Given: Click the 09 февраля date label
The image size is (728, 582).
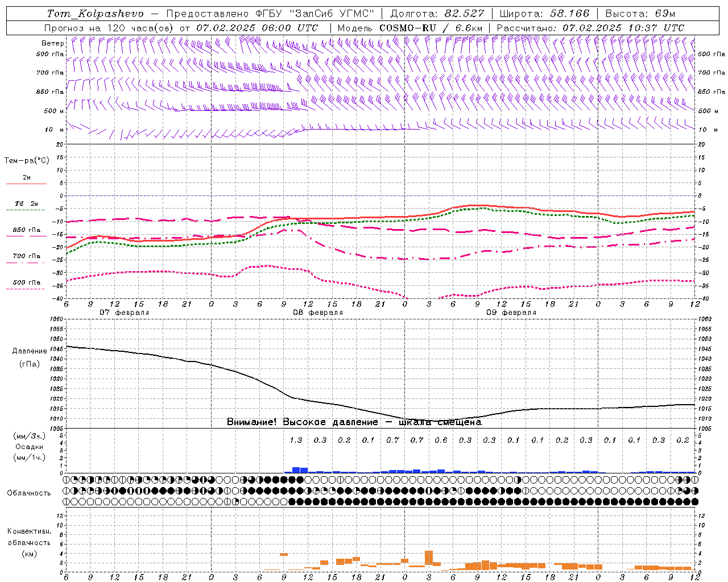Looking at the screenshot, I should click(511, 313).
